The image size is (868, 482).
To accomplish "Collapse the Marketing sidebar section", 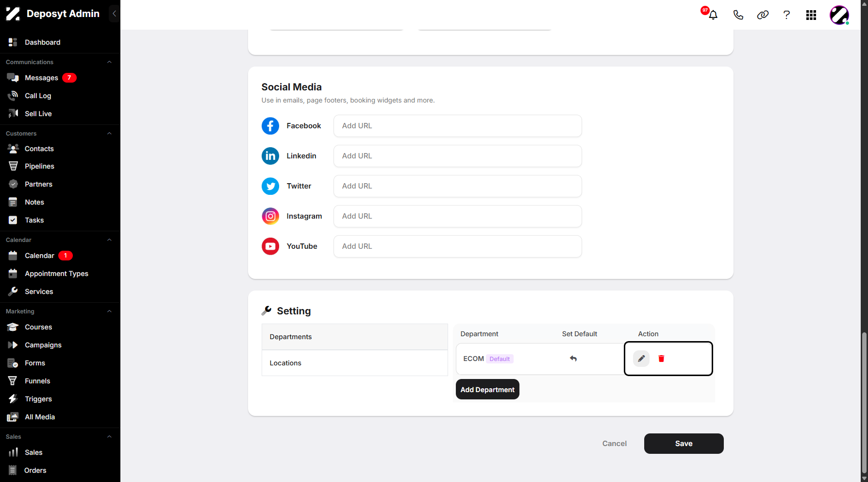I will click(x=109, y=311).
